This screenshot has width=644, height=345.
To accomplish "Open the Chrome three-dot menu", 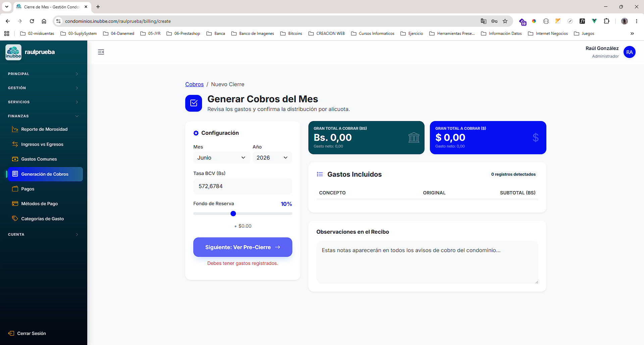I will (x=637, y=21).
